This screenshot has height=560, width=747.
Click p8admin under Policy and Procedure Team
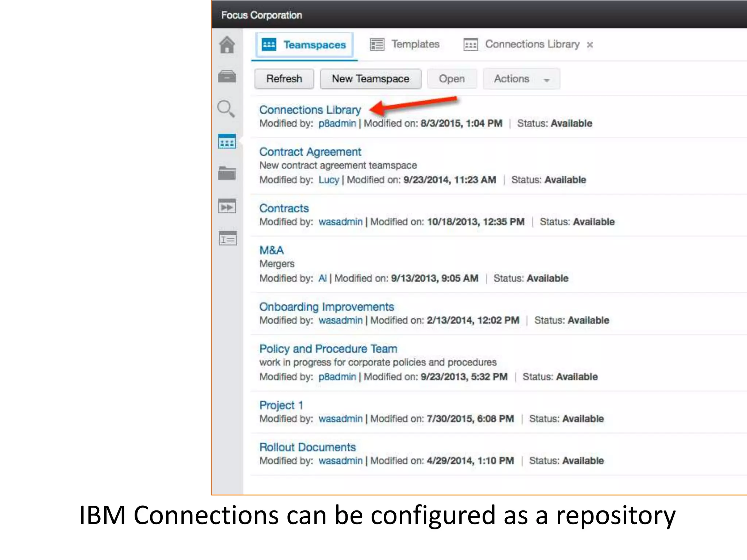point(337,377)
